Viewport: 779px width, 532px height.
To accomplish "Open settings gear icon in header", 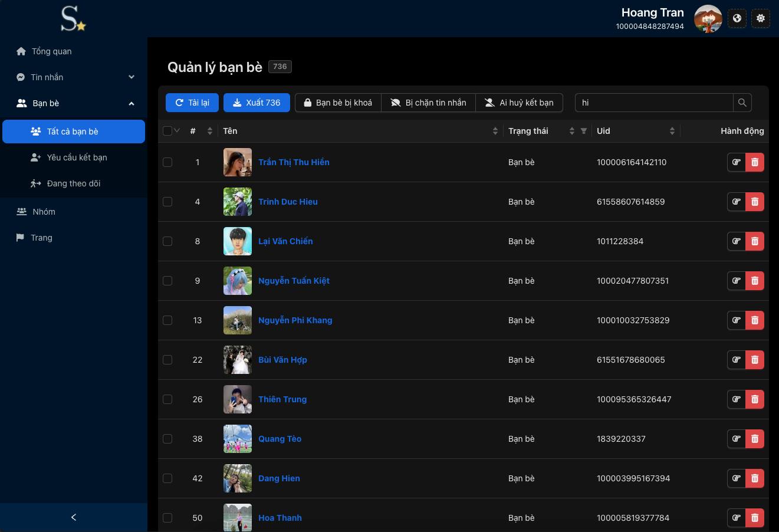I will click(761, 18).
